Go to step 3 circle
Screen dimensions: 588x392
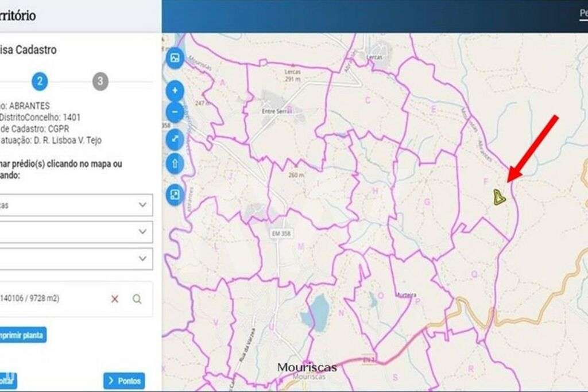click(x=100, y=81)
